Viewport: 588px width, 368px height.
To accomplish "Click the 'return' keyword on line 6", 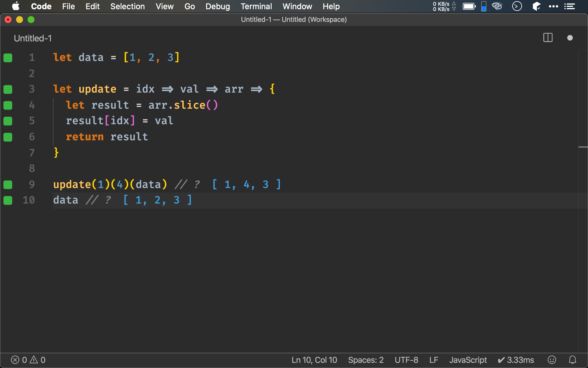I will (x=85, y=137).
